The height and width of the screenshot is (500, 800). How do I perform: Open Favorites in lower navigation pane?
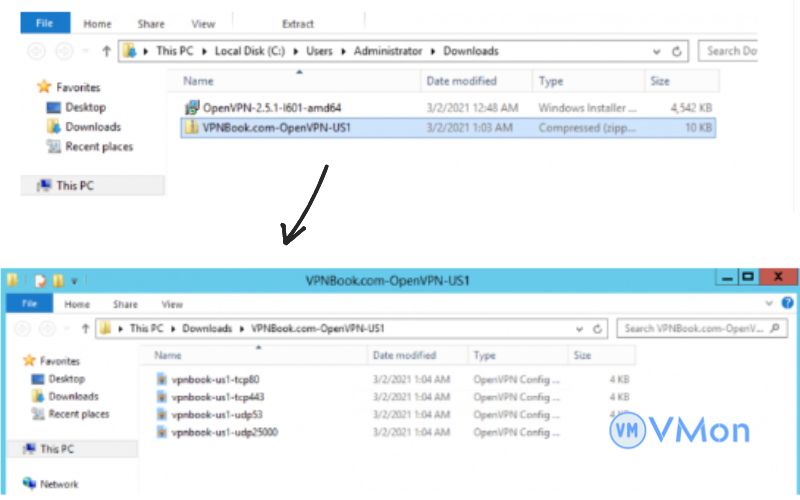click(x=60, y=361)
